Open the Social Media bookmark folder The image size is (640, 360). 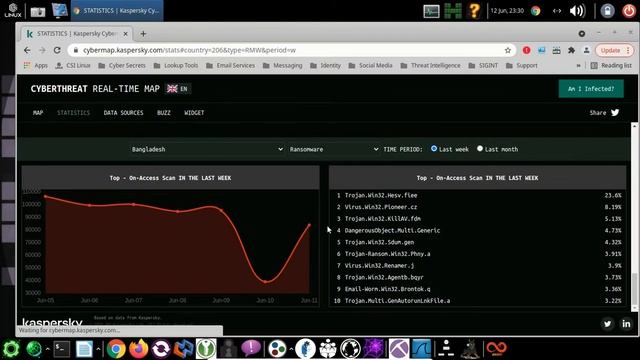click(x=370, y=65)
